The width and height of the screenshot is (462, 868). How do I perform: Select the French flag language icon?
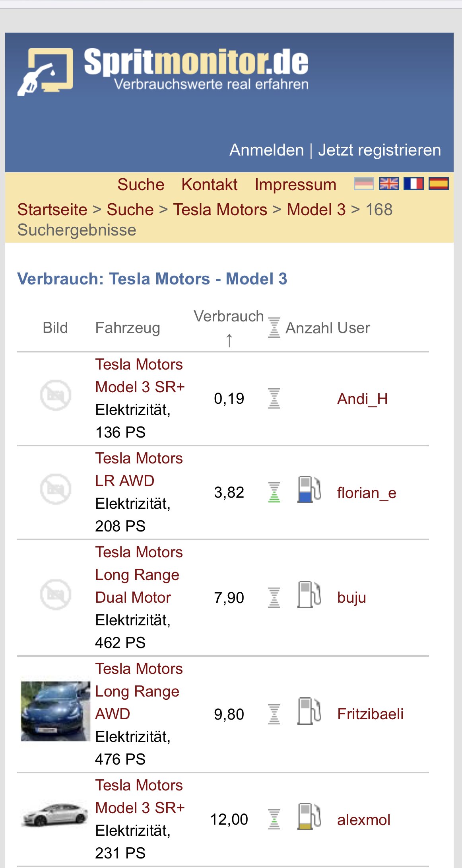pyautogui.click(x=413, y=184)
